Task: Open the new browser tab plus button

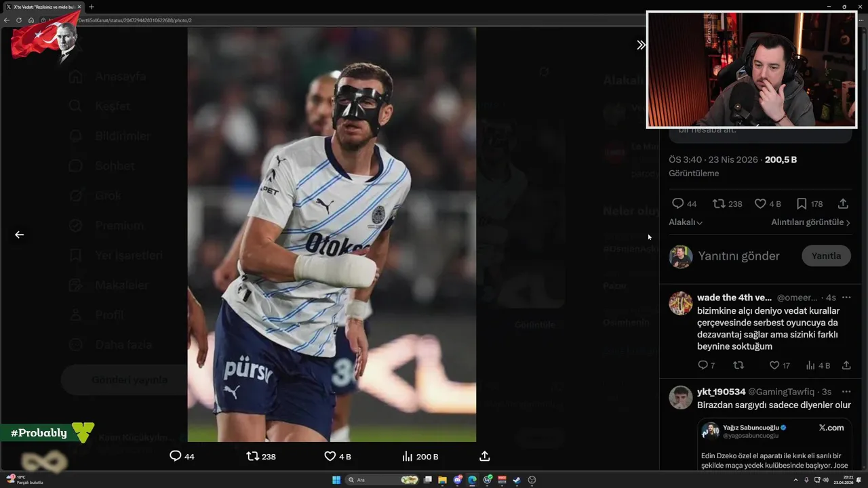Action: (x=92, y=7)
